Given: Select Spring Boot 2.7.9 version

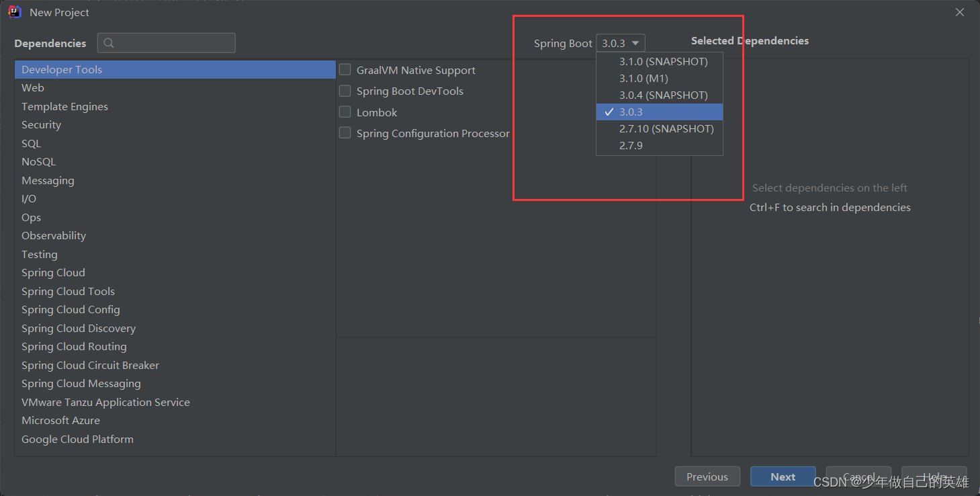Looking at the screenshot, I should [660, 145].
